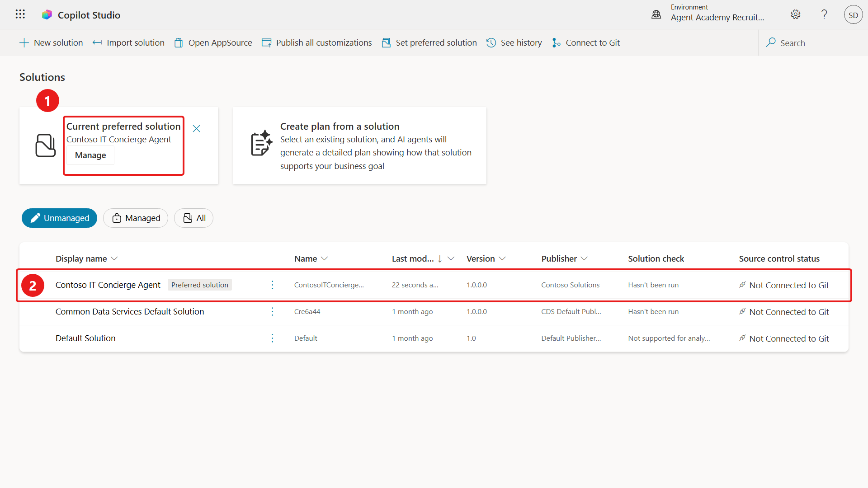Open the Help question mark

point(824,14)
